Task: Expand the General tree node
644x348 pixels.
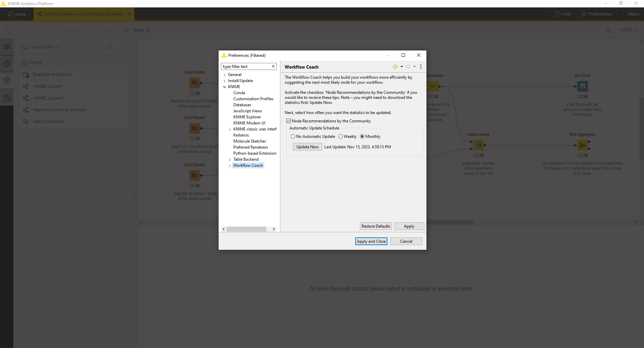Action: coord(224,75)
